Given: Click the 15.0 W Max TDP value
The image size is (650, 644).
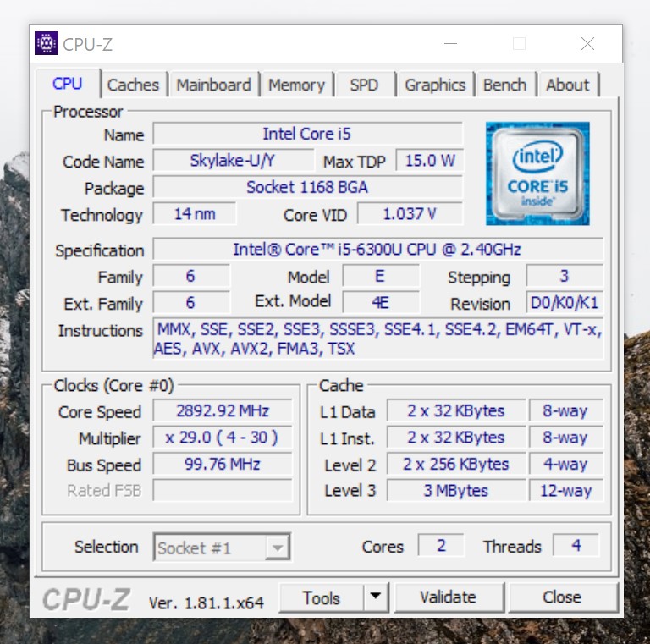Looking at the screenshot, I should pos(430,161).
